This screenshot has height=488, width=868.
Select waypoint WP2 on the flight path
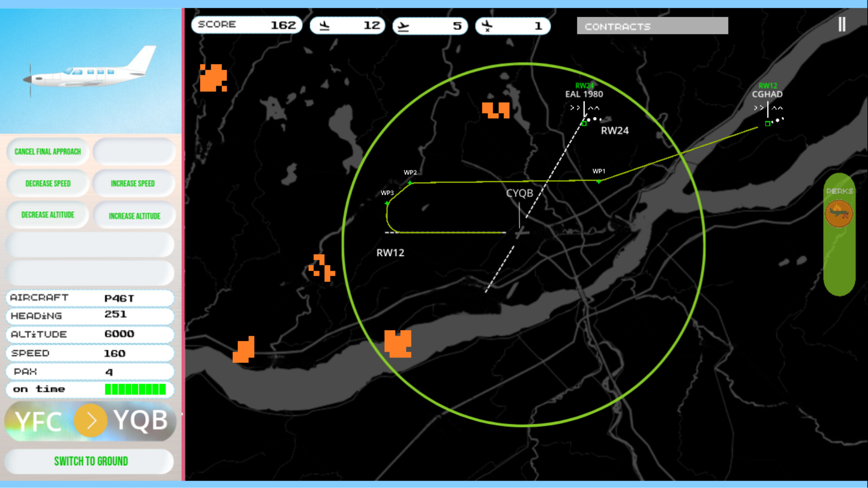pyautogui.click(x=410, y=182)
